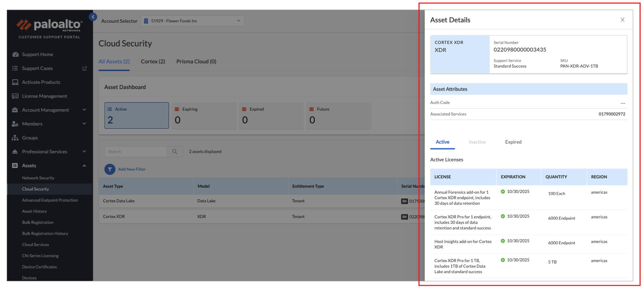Select the Expiring assets dashboard card
This screenshot has height=290, width=644.
point(204,116)
